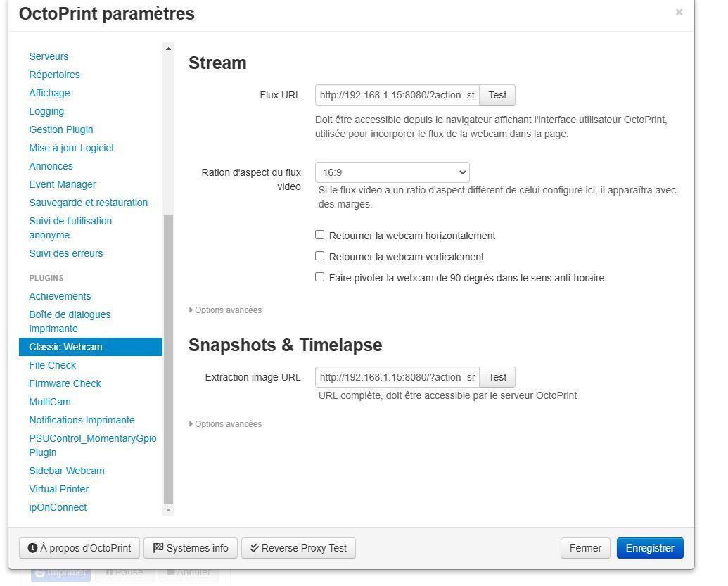728x586 pixels.
Task: Close the settings dialog with the X icon
Action: [679, 12]
